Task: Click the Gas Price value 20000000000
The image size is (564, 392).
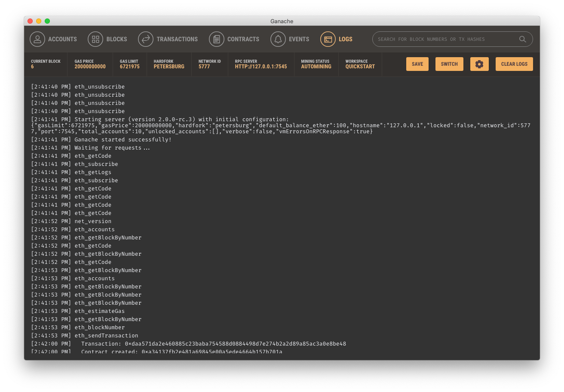Action: (90, 67)
